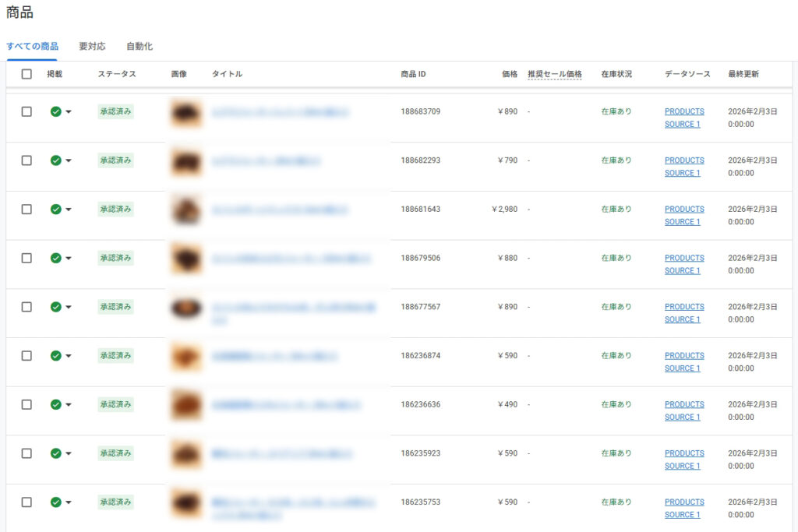798x532 pixels.
Task: Select checkbox for product 188683709
Action: (x=26, y=111)
